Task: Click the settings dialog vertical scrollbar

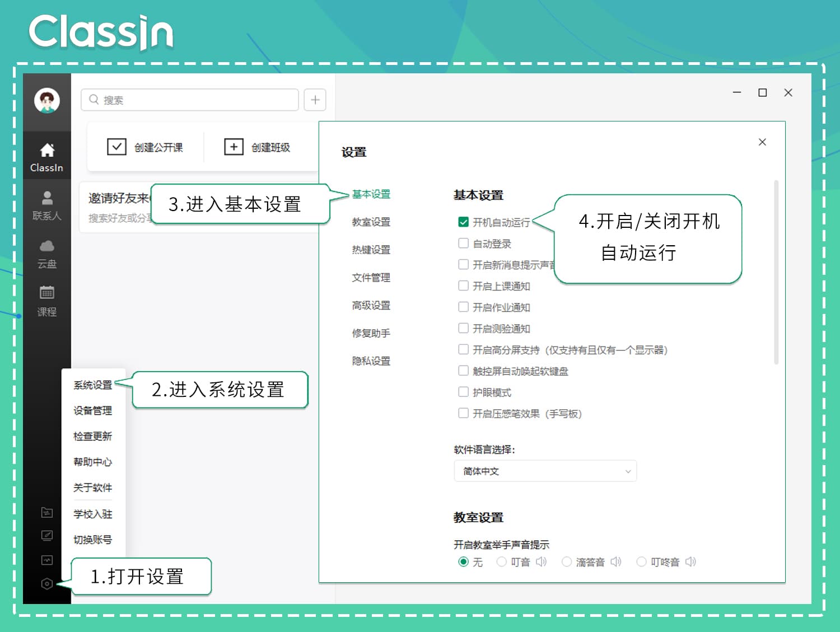Action: click(776, 272)
